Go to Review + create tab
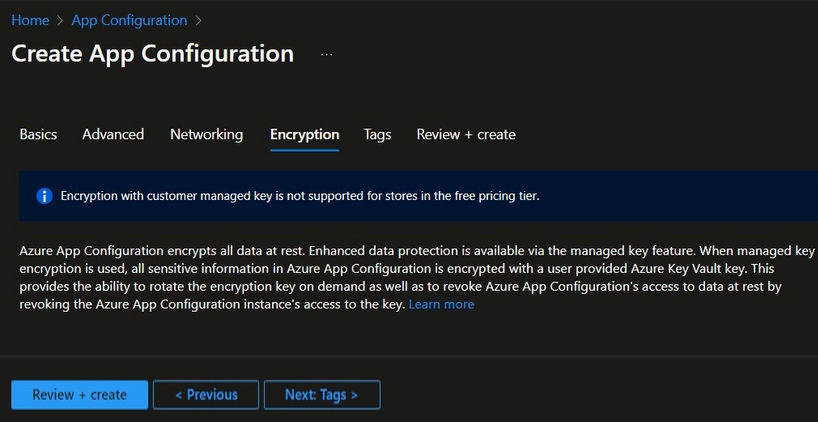The height and width of the screenshot is (422, 818). point(466,135)
